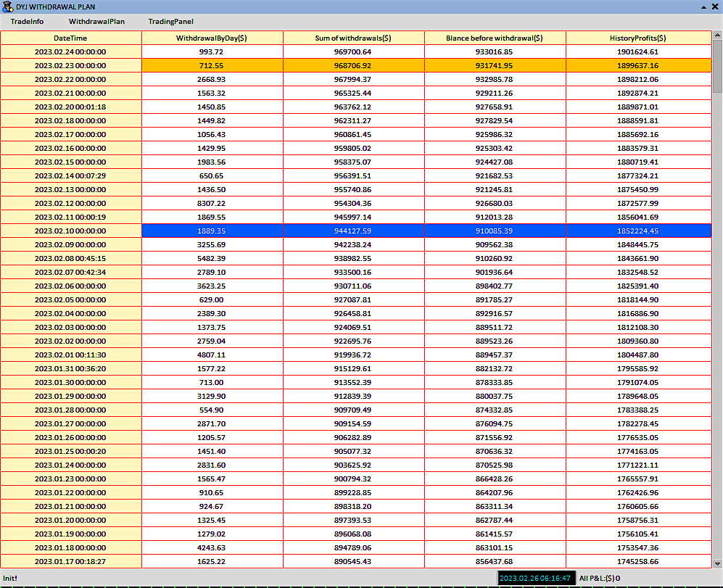Select the blue-highlighted 1889.35 cell
The height and width of the screenshot is (588, 723).
click(212, 231)
